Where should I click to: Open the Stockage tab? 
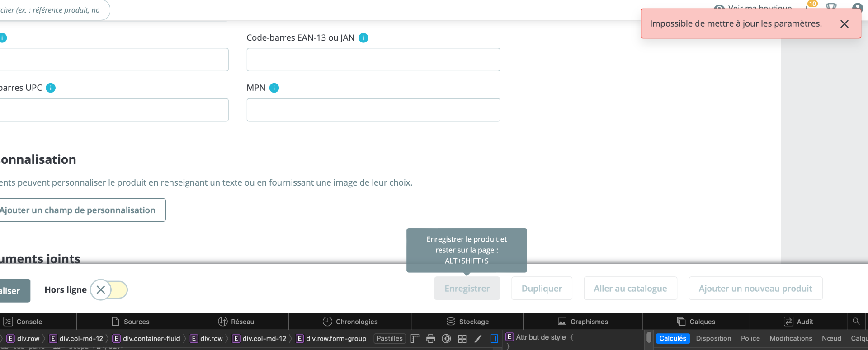click(x=467, y=322)
